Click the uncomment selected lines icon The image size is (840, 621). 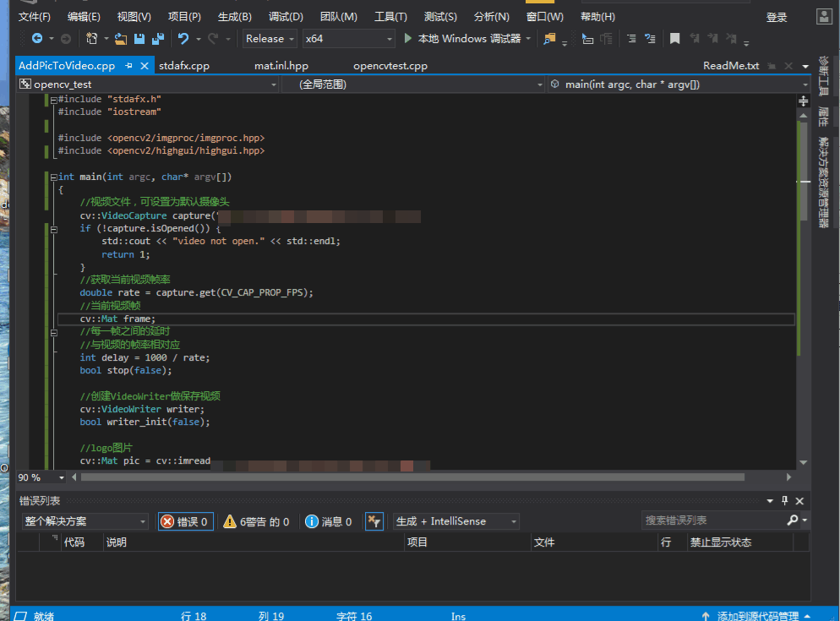[650, 39]
